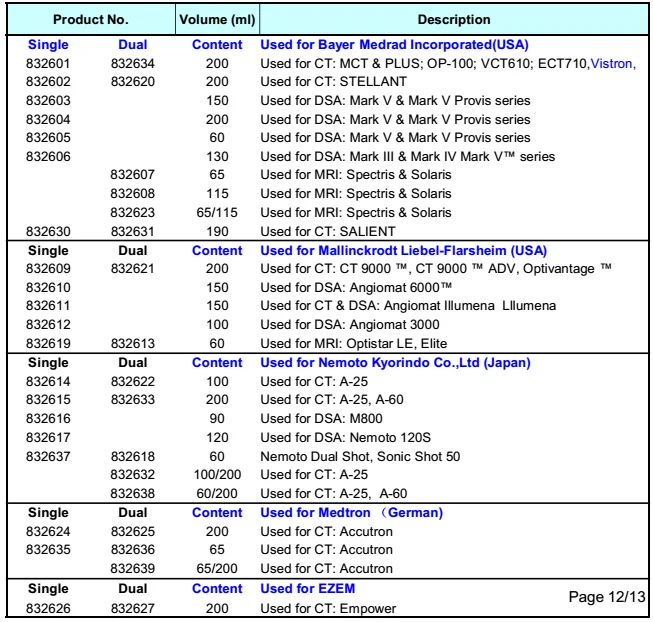Select the Bayer Medrad Incorporated(USA) heading
Screen dimensions: 653x622
394,45
